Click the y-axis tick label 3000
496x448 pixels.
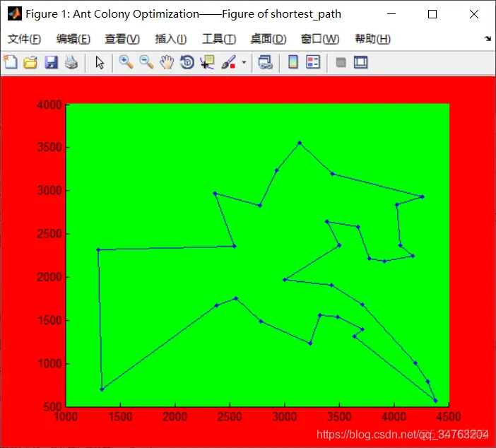tap(49, 191)
